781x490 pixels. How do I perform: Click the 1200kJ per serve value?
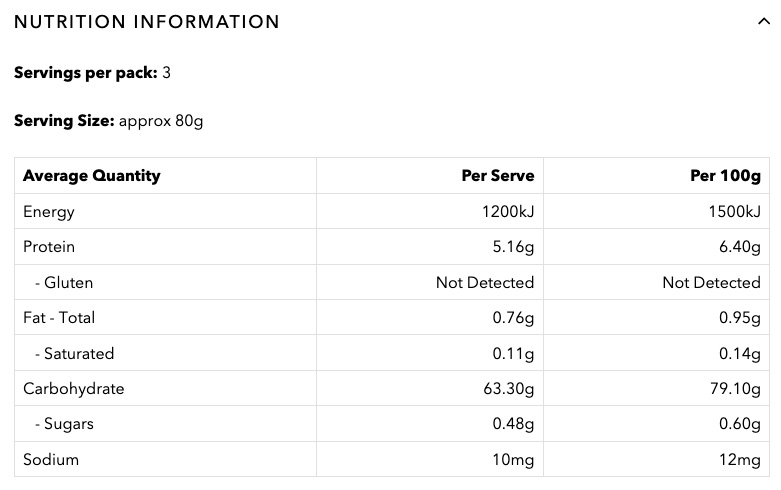tap(505, 212)
